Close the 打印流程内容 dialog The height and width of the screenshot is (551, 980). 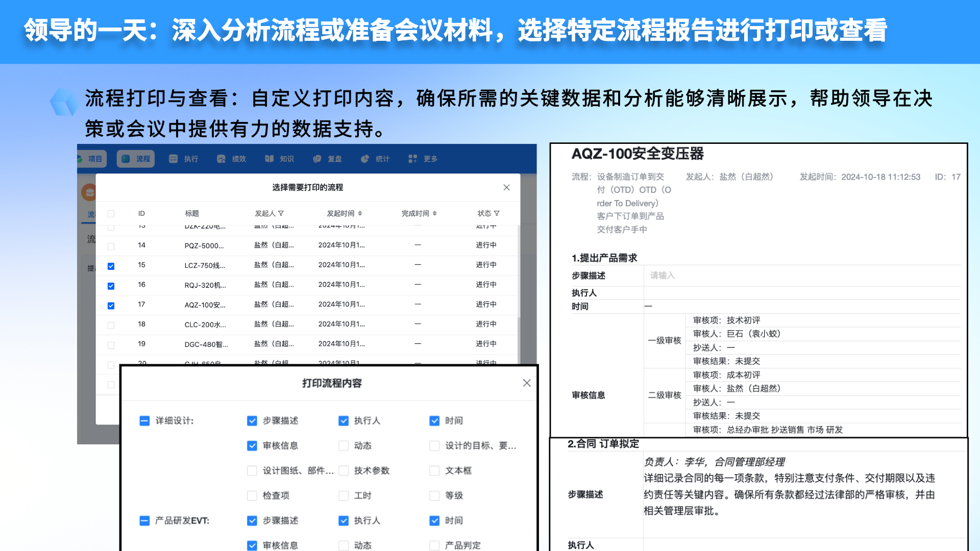click(x=527, y=383)
